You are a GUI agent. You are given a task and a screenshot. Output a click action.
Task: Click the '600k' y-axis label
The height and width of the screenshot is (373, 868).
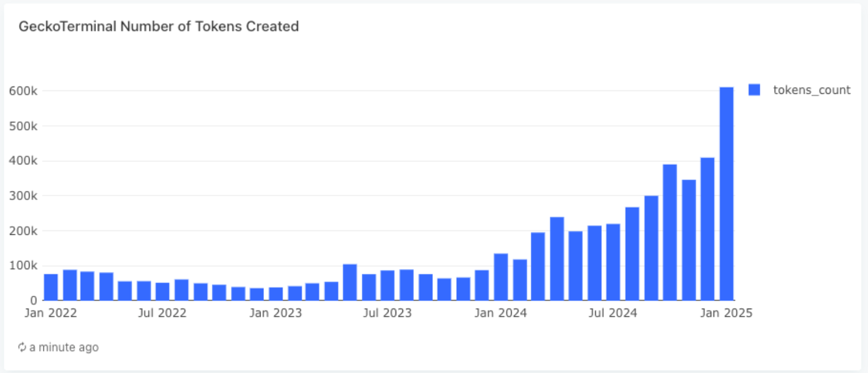(x=23, y=91)
